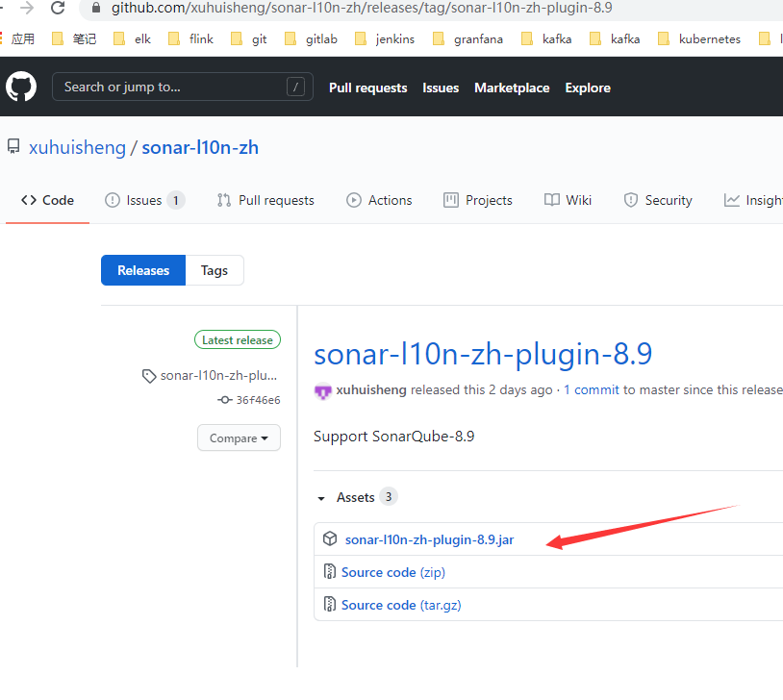Click the sonar-l10n-zh repository link
Image resolution: width=783 pixels, height=700 pixels.
point(200,147)
